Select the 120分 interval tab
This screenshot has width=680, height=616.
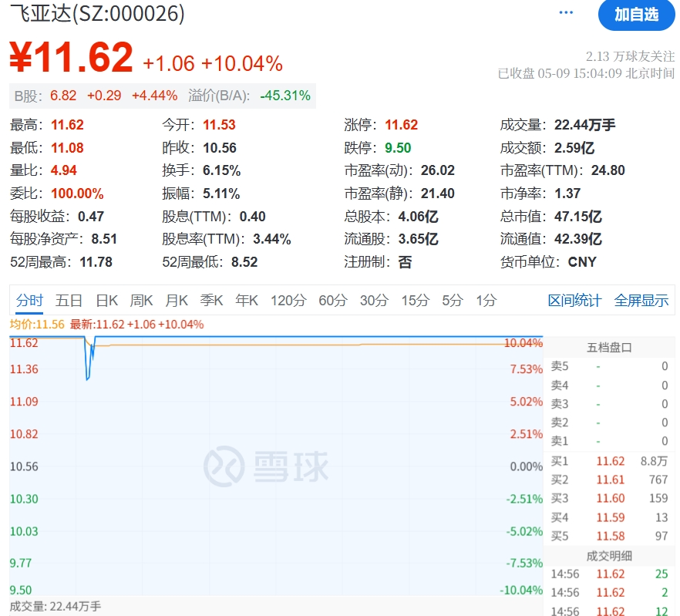[x=288, y=300]
